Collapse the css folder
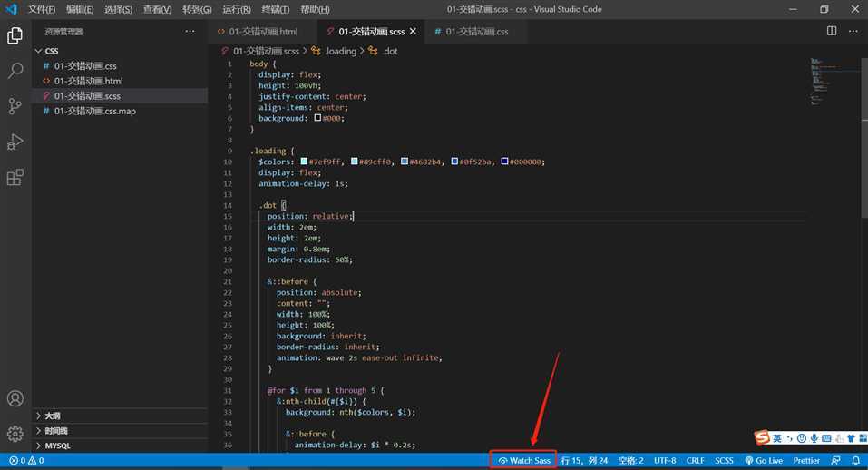The image size is (868, 470). point(120,51)
